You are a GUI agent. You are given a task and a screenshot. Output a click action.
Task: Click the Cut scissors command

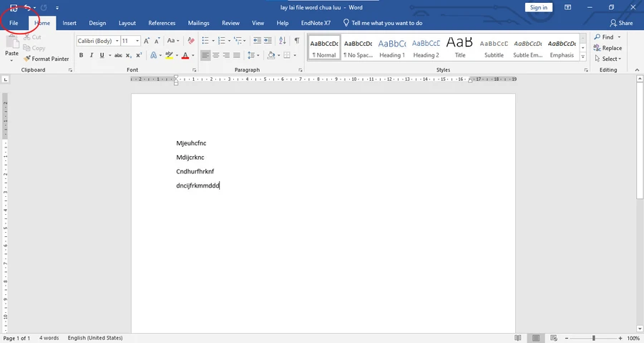(32, 37)
